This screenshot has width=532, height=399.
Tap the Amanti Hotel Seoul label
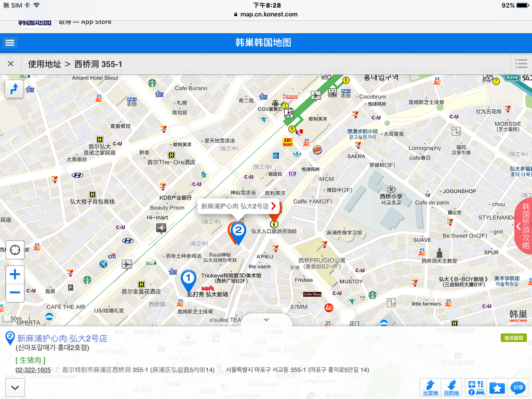[95, 78]
